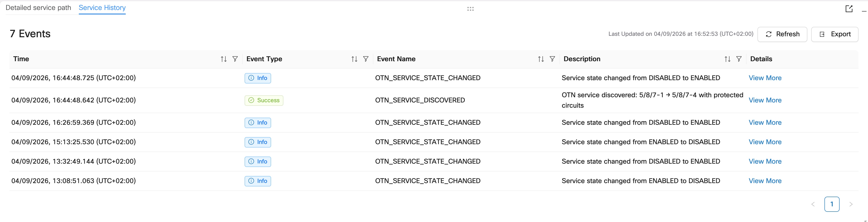Open the grid layout icon at top center
This screenshot has width=868, height=222.
coord(470,9)
